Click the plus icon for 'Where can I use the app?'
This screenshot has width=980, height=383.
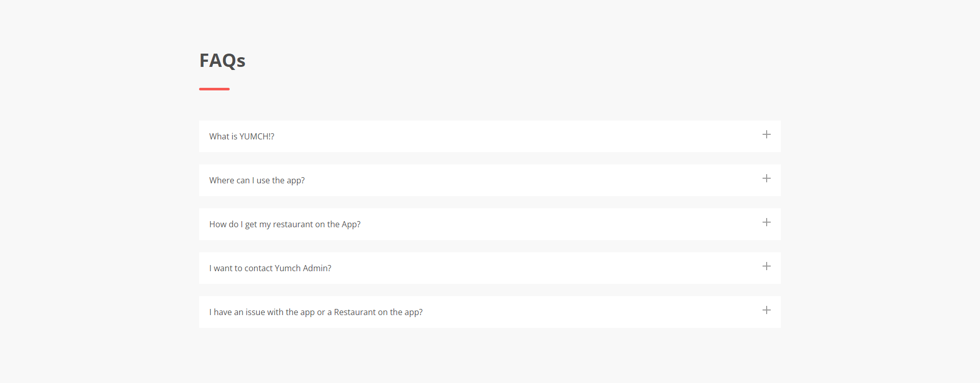point(766,178)
